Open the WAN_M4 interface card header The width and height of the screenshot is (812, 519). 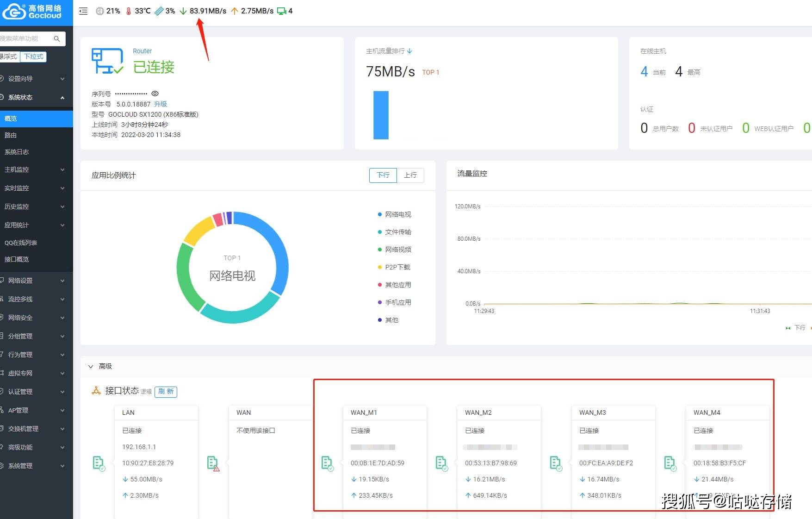point(727,413)
